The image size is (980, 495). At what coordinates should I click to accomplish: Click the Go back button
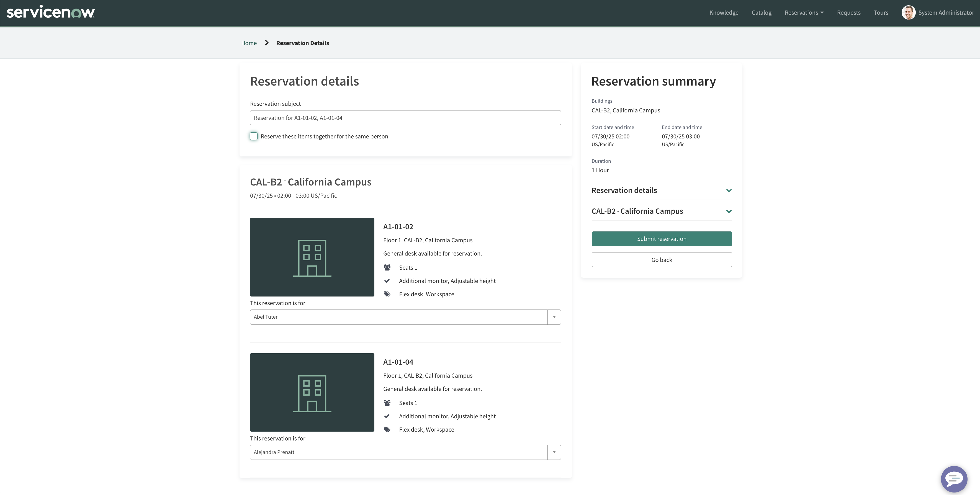pos(662,259)
